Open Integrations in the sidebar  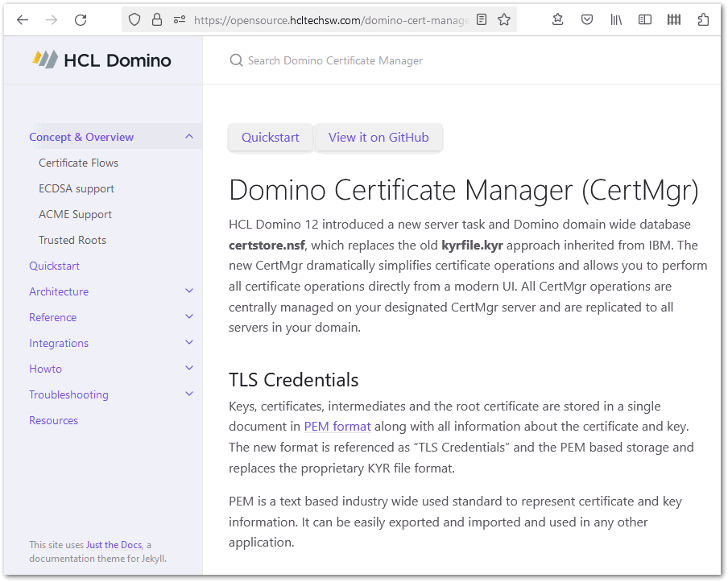click(59, 344)
